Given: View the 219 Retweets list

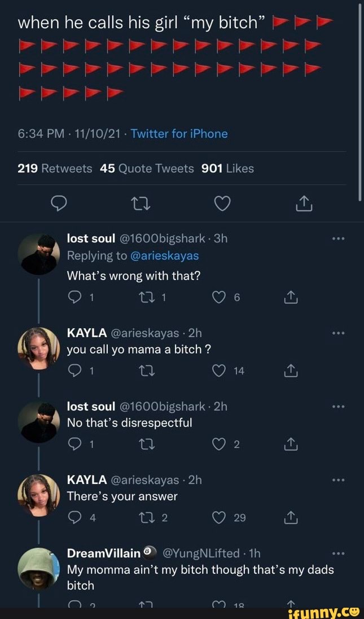Looking at the screenshot, I should (x=55, y=168).
